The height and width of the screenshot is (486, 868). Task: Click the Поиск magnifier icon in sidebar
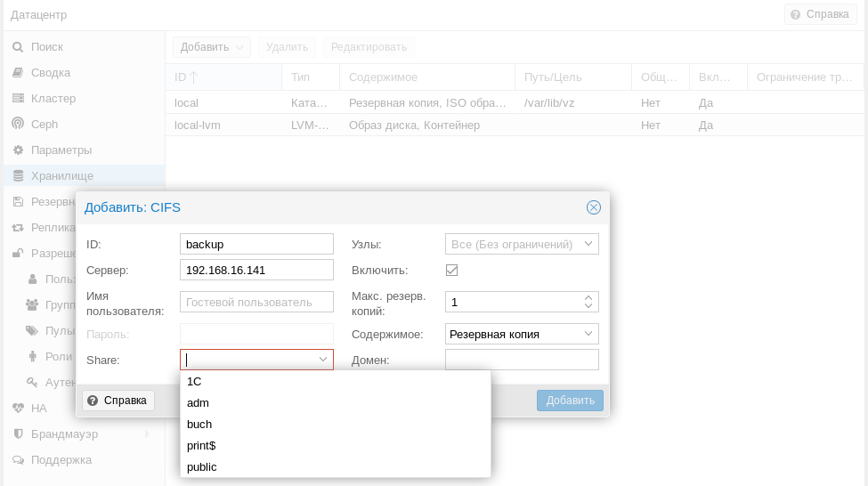18,46
